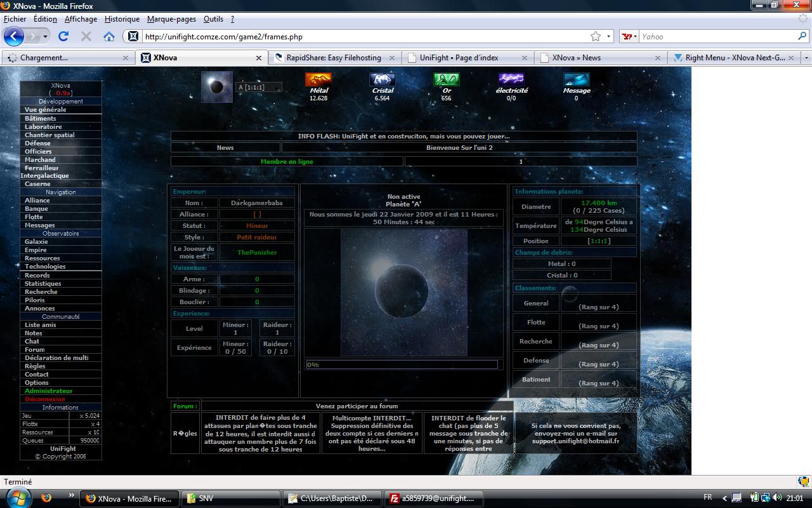Bookmark this page with the star icon
This screenshot has width=812, height=508.
[x=596, y=36]
